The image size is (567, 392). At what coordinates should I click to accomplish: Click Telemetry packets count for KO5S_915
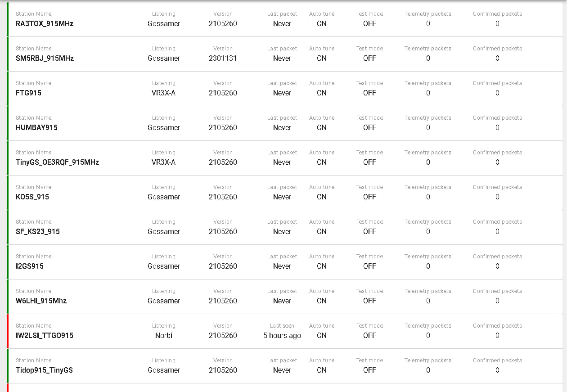point(428,197)
